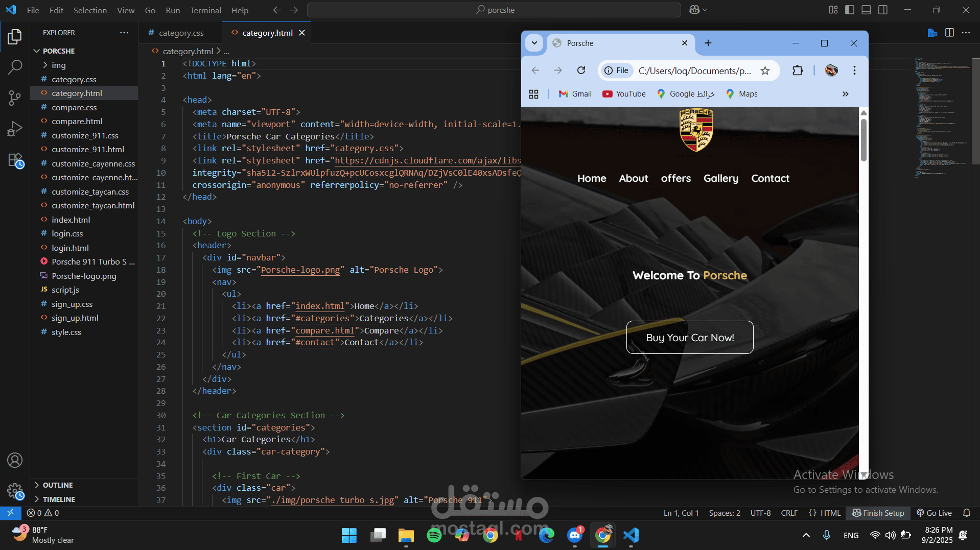This screenshot has height=550, width=980.
Task: Click the Copilot icon in title bar
Action: (x=694, y=10)
